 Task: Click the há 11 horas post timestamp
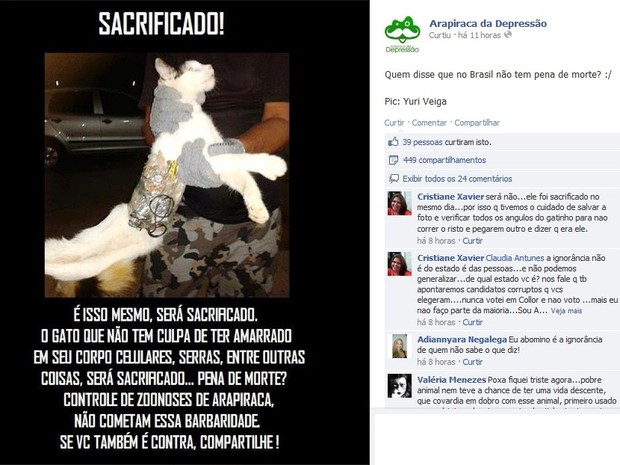(479, 35)
